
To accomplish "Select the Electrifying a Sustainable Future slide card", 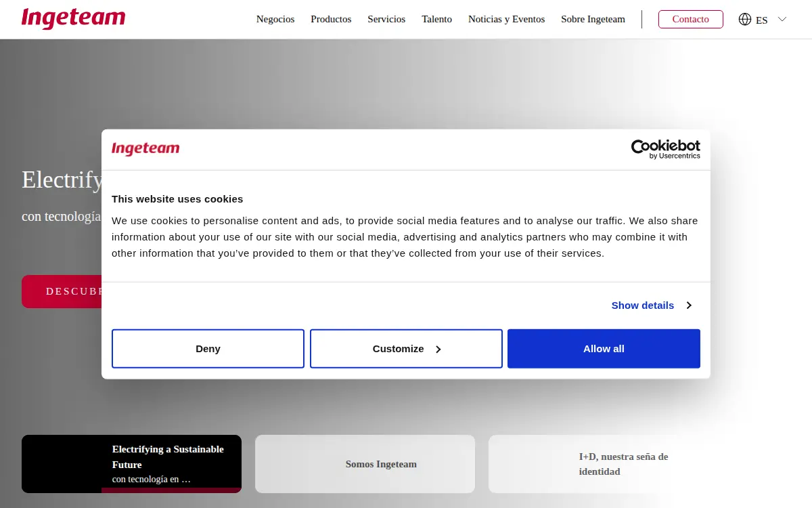I will click(x=131, y=464).
